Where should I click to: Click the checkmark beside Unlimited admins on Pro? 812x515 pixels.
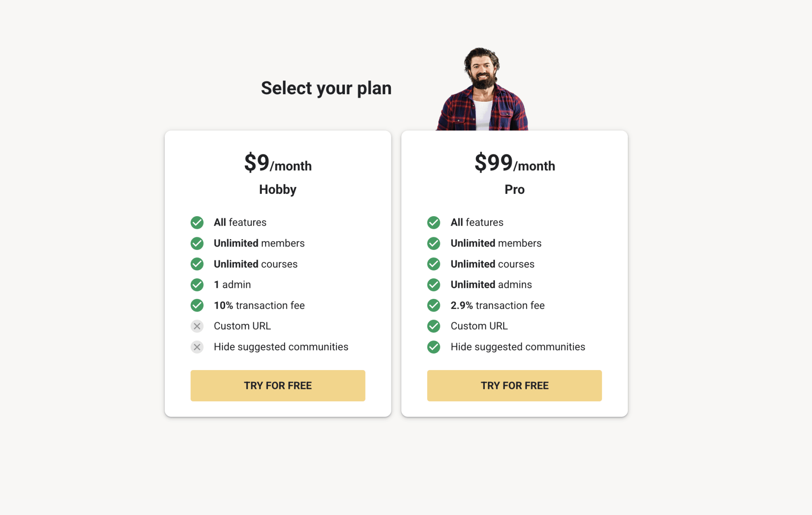434,284
